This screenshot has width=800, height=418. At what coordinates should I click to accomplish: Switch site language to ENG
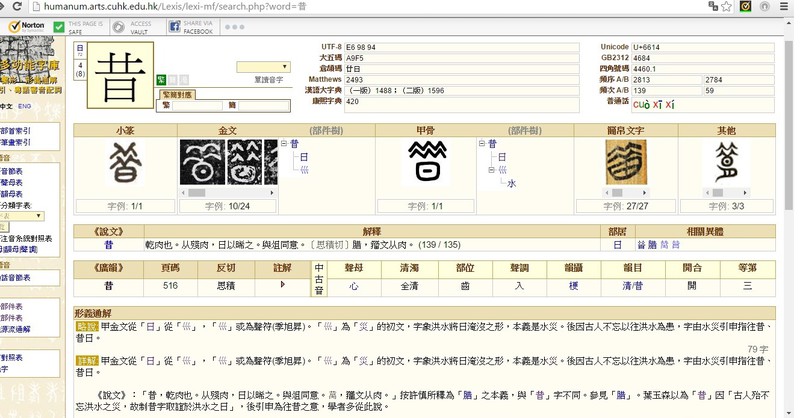[24, 106]
